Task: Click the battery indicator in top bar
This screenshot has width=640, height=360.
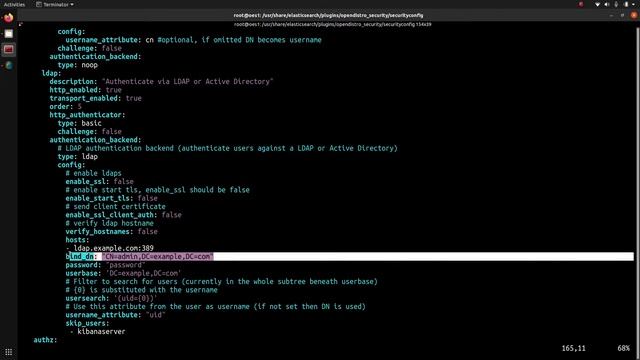Action: point(626,4)
